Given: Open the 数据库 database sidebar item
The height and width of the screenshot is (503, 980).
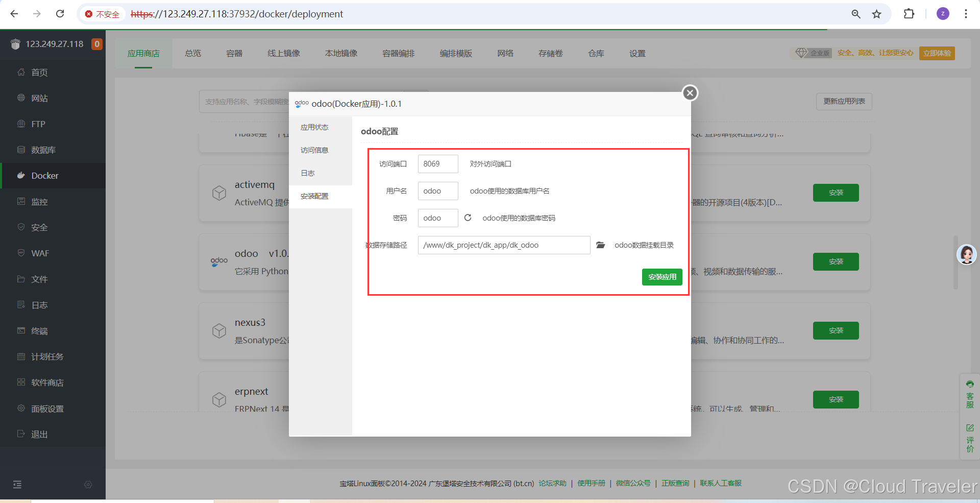Looking at the screenshot, I should [x=53, y=150].
